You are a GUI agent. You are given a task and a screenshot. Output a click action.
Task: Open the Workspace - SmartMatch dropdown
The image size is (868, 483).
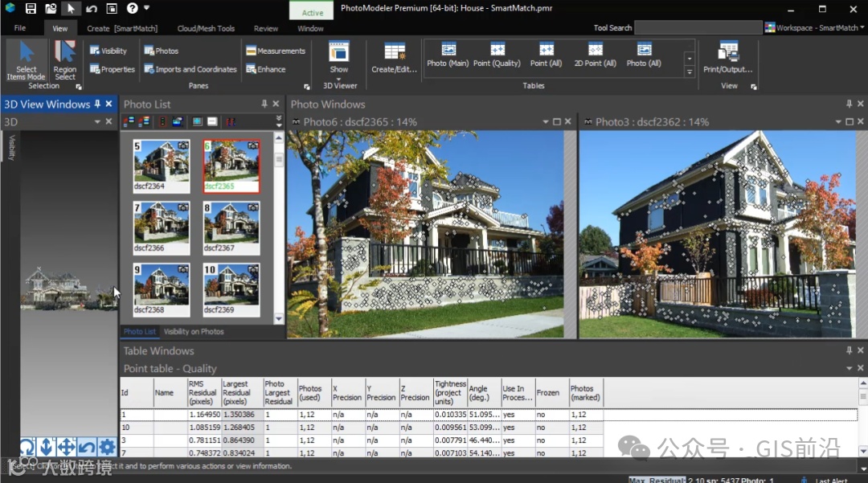coord(814,27)
